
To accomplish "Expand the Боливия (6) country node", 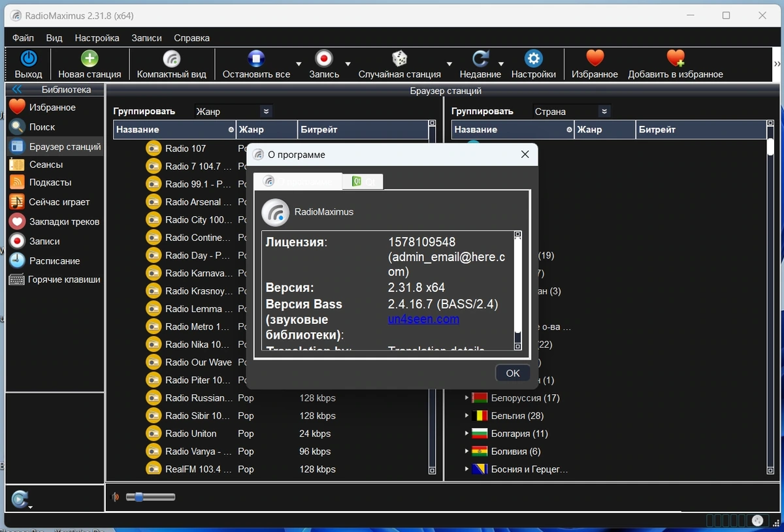I will [x=466, y=451].
